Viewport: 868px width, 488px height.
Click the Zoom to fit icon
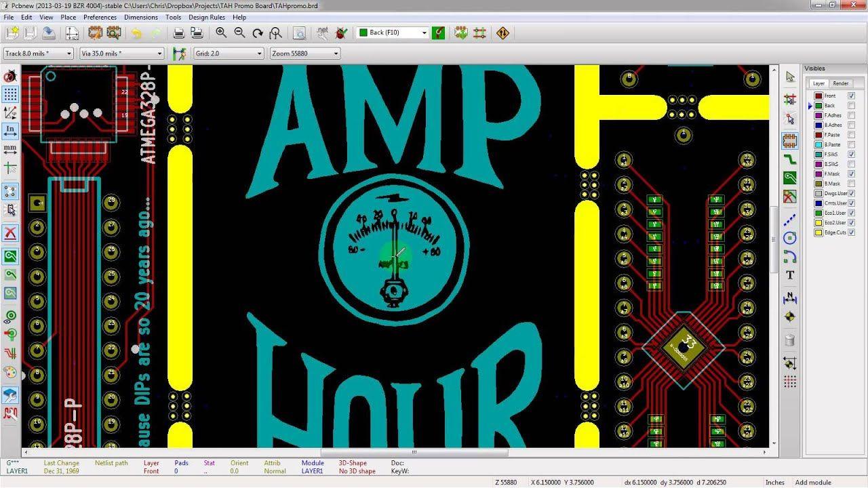pyautogui.click(x=275, y=33)
